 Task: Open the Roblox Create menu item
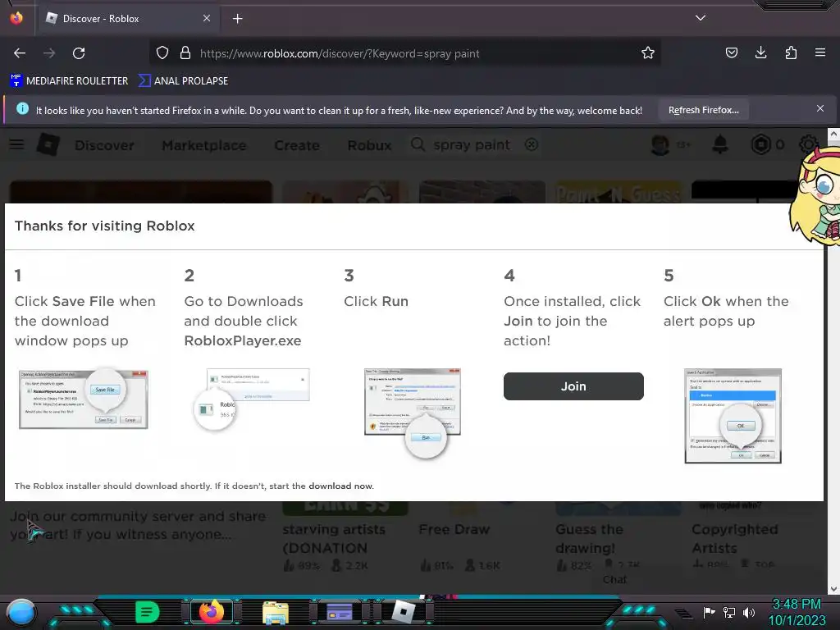click(x=297, y=145)
